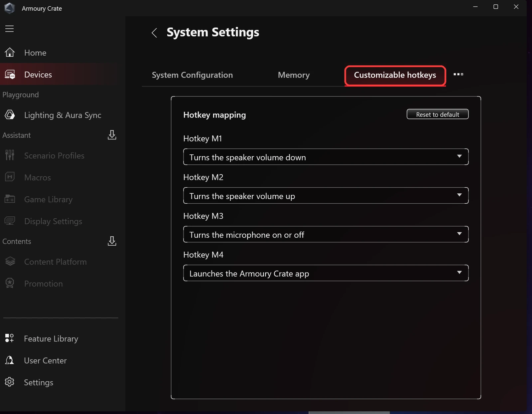The image size is (532, 414).
Task: Click the 'Playground' section label
Action: pyautogui.click(x=21, y=95)
